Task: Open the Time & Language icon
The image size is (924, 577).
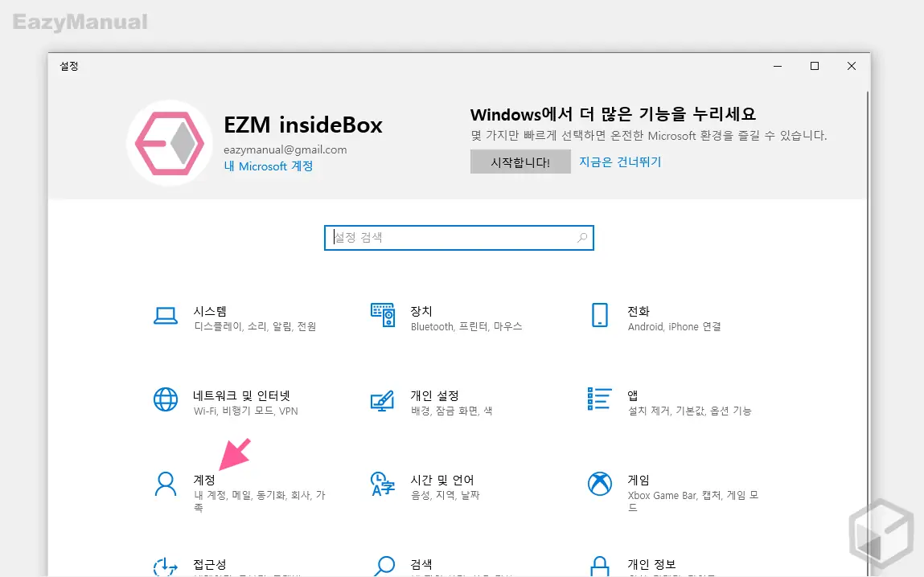Action: (x=383, y=484)
